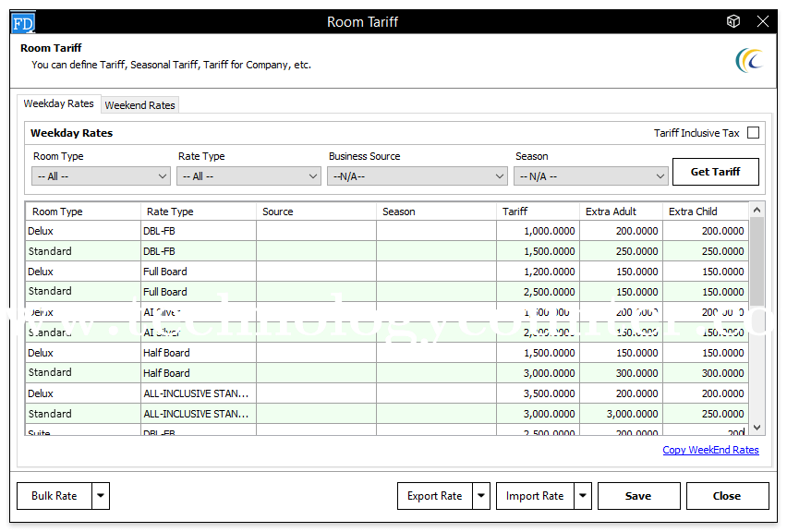Screen dimensions: 787x532
Task: Expand the Import Rate dropdown arrow
Action: coord(583,496)
